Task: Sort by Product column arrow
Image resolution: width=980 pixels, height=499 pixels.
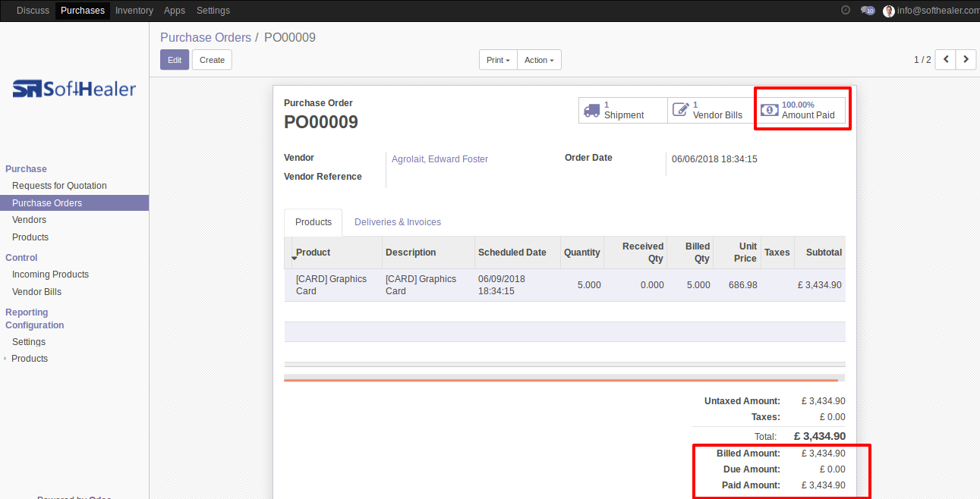Action: pos(294,259)
